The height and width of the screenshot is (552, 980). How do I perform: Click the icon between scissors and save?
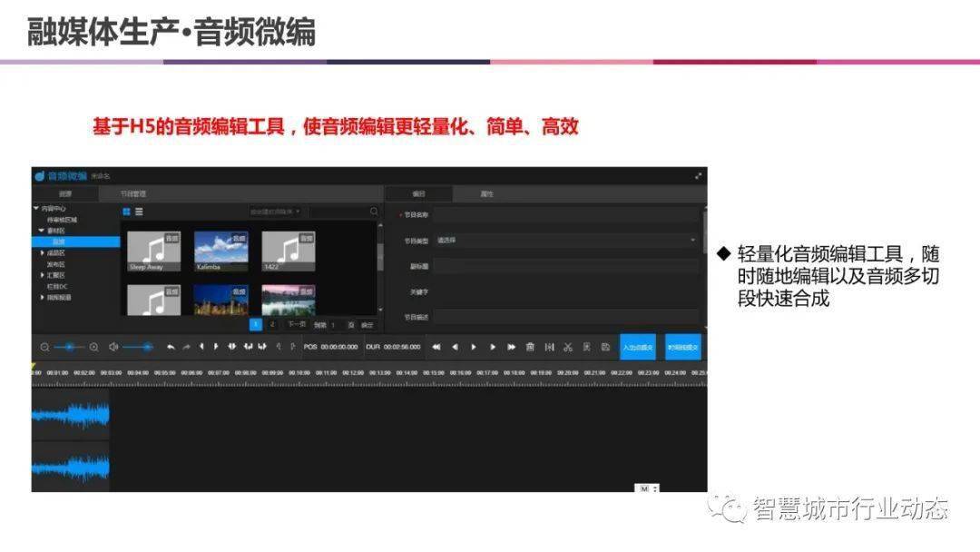click(586, 347)
